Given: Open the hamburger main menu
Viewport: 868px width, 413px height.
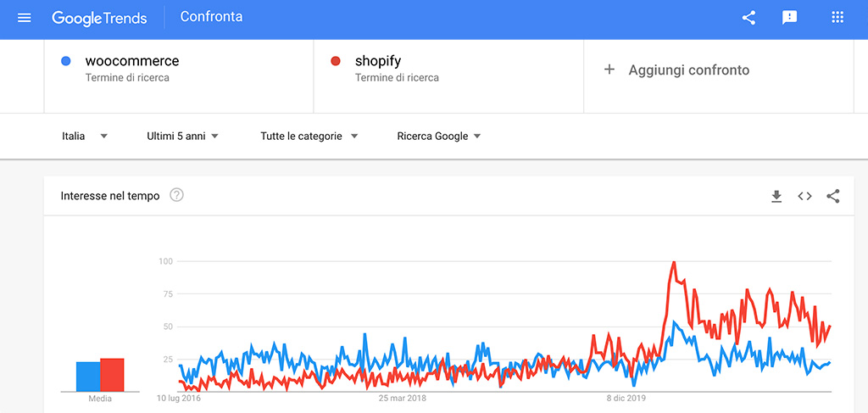Looking at the screenshot, I should (x=25, y=18).
